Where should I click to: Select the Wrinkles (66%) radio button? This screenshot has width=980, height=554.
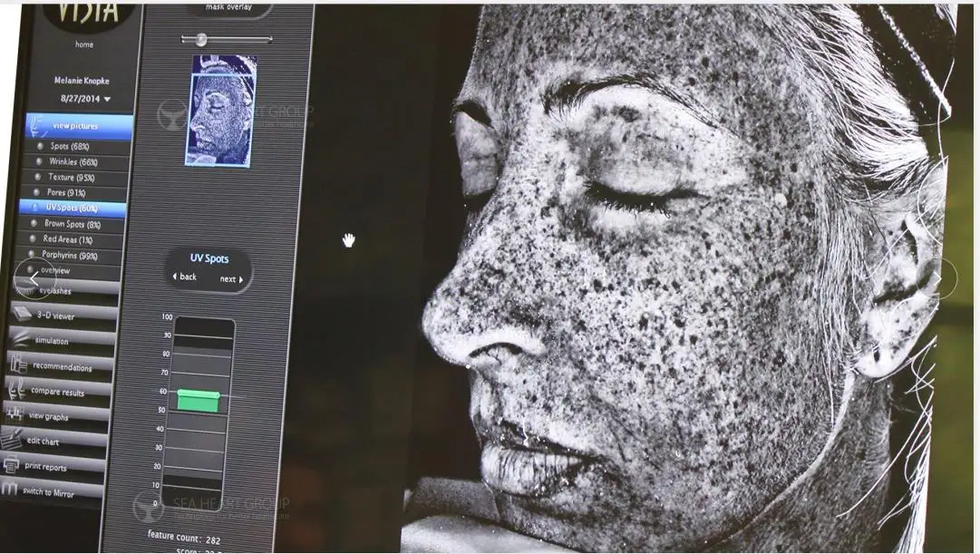tap(39, 161)
